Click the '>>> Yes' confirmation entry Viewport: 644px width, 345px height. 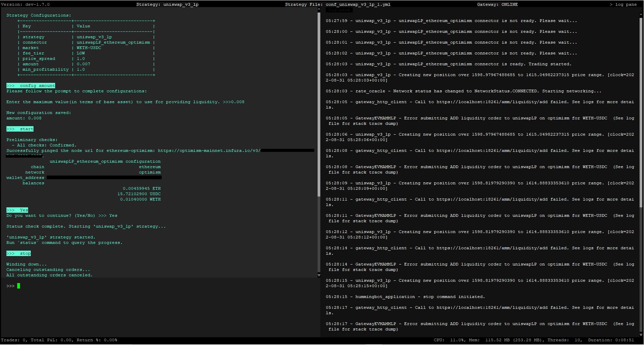(17, 210)
